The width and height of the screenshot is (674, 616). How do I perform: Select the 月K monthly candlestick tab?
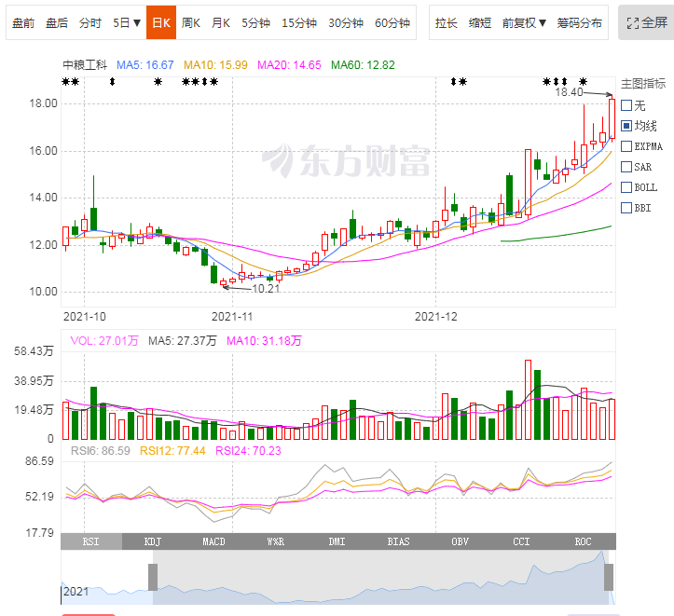pos(221,22)
